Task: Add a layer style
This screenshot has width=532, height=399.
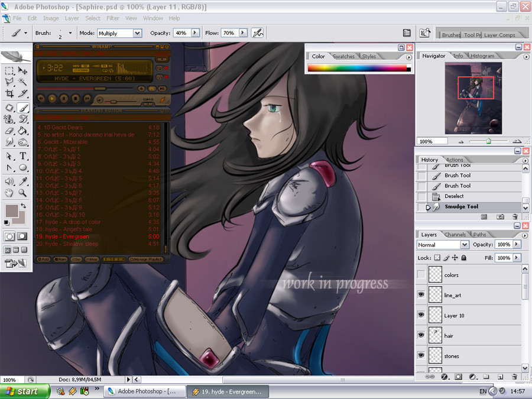Action: [444, 377]
